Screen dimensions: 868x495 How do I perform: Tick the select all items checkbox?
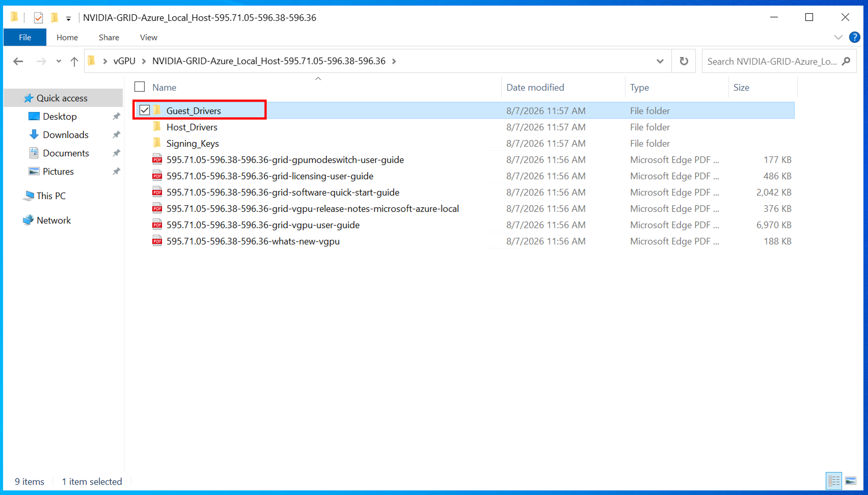[x=140, y=87]
